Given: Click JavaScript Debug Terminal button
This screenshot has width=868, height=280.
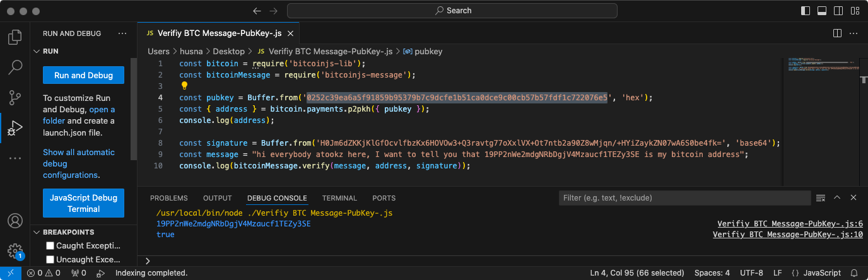Looking at the screenshot, I should [x=83, y=203].
